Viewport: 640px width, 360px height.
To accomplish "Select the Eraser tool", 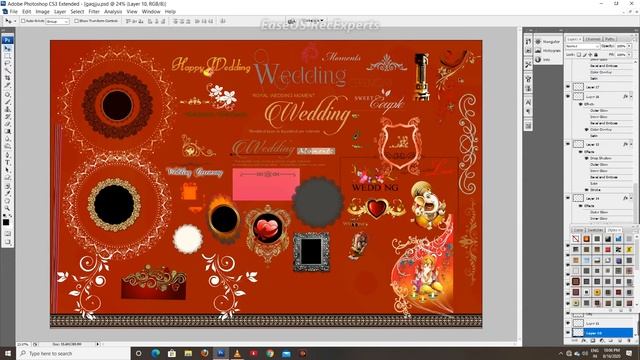I will click(7, 124).
